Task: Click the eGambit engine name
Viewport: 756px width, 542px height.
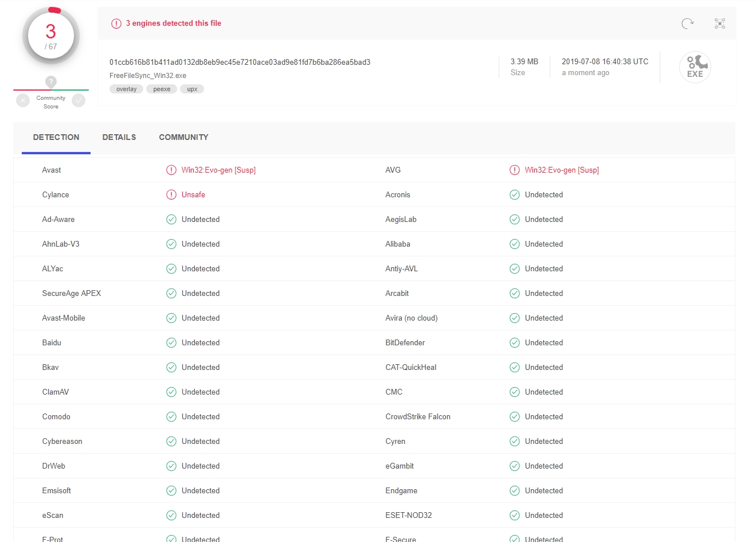Action: [x=399, y=466]
